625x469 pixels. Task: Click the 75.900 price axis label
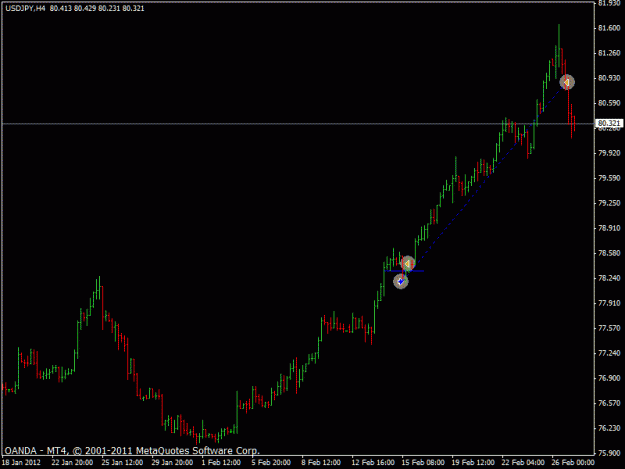tap(609, 453)
